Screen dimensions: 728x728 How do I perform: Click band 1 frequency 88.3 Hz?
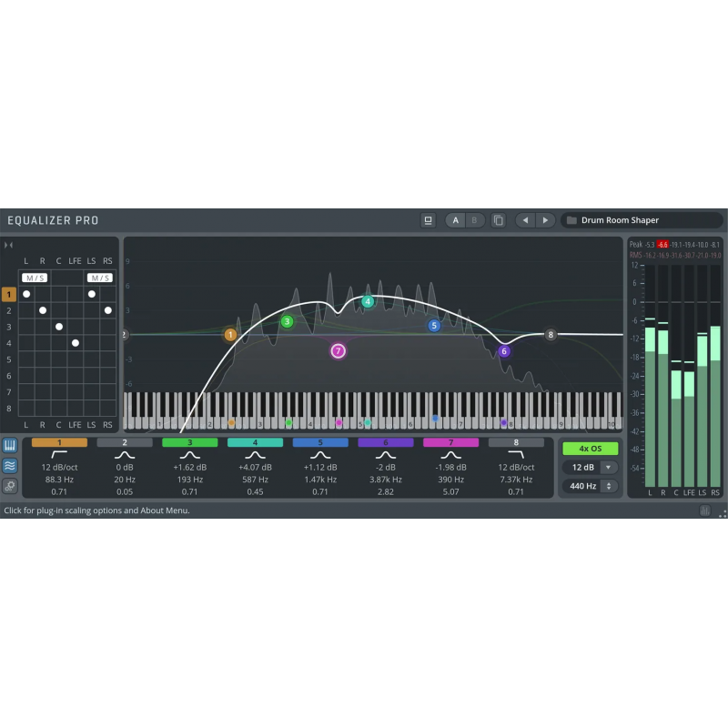tap(59, 480)
